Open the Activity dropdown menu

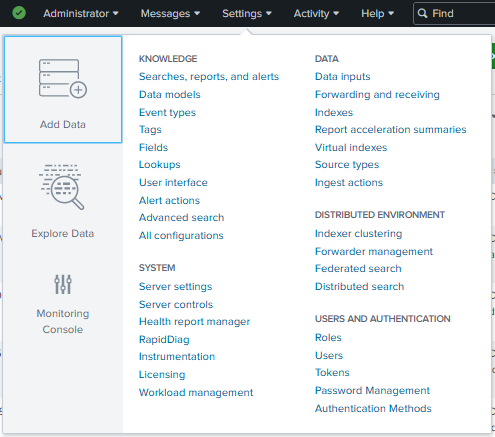316,13
